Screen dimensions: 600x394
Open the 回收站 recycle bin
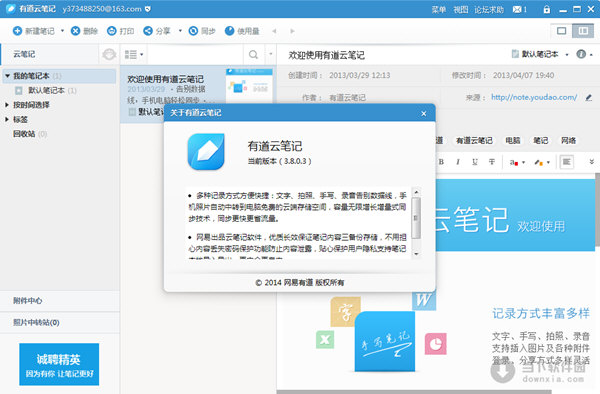coord(30,134)
